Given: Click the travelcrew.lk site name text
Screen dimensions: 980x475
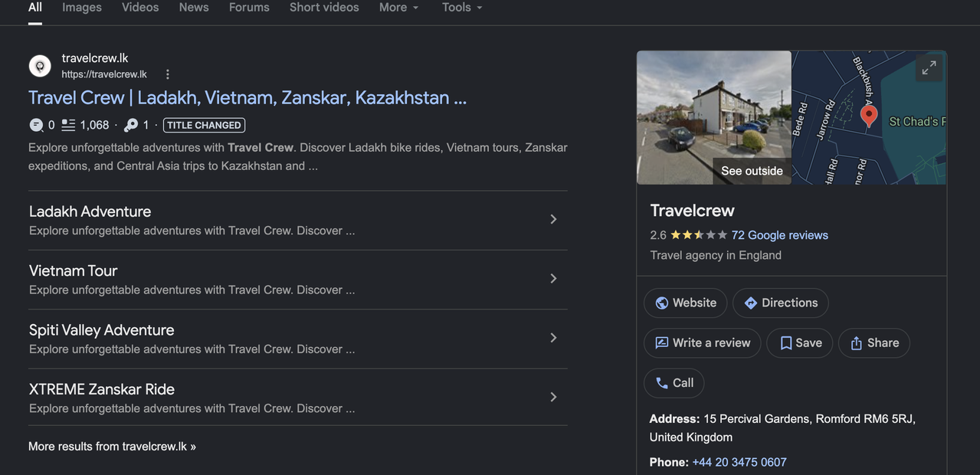Looking at the screenshot, I should pos(95,58).
